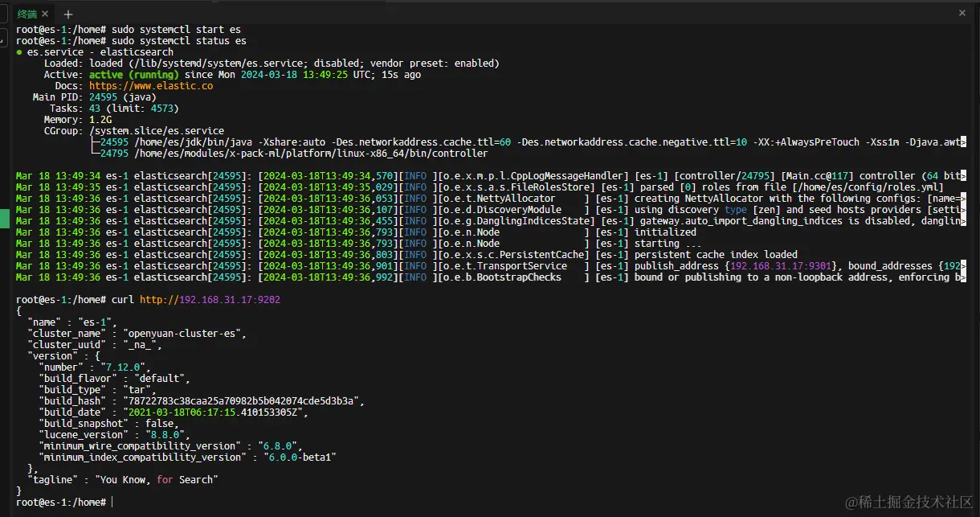Close the terminal panel using the top-right X
The height and width of the screenshot is (517, 980).
click(x=962, y=13)
